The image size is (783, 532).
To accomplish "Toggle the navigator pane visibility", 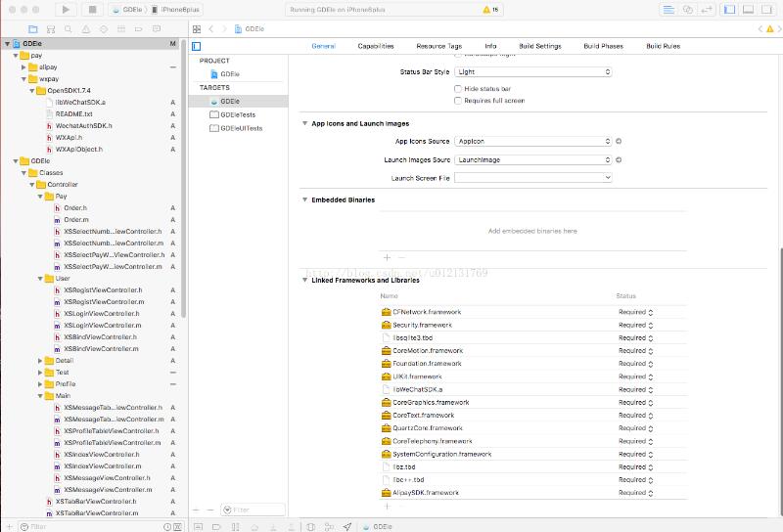I will click(729, 10).
